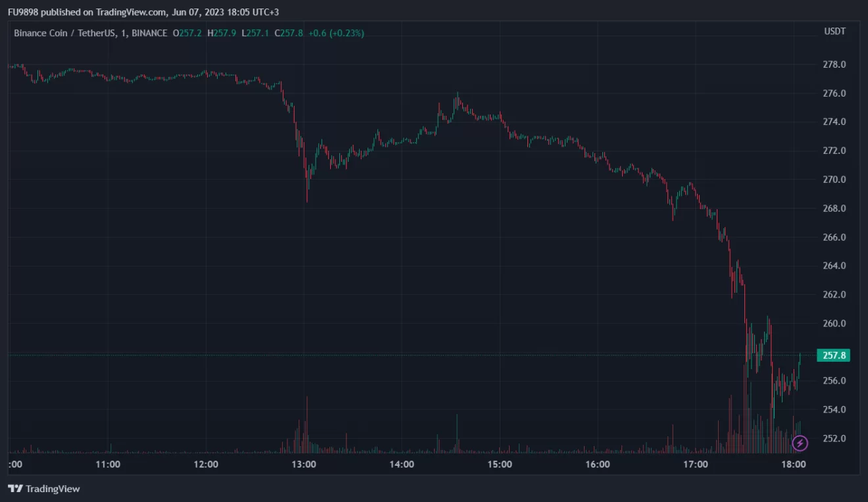Click the 270.0 price scale label
This screenshot has height=502, width=868.
click(834, 180)
